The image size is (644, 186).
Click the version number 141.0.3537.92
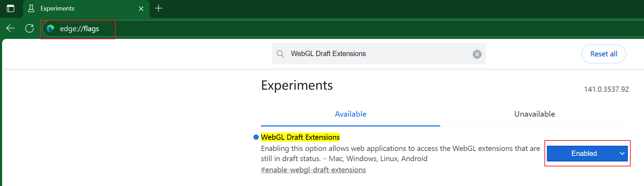[606, 89]
